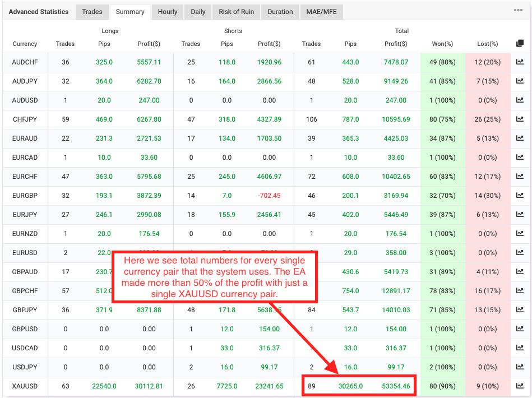The image size is (532, 398).
Task: Open the three-dots more options menu
Action: pyautogui.click(x=518, y=10)
